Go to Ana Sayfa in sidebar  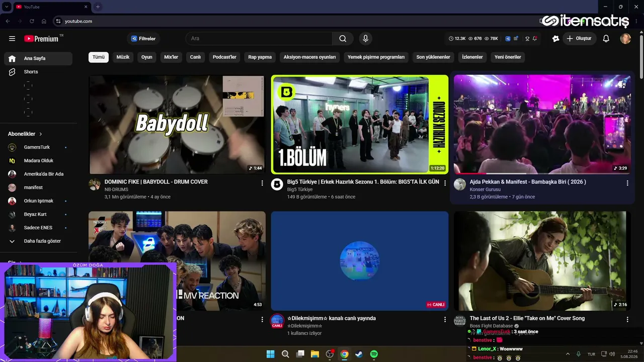(x=38, y=58)
